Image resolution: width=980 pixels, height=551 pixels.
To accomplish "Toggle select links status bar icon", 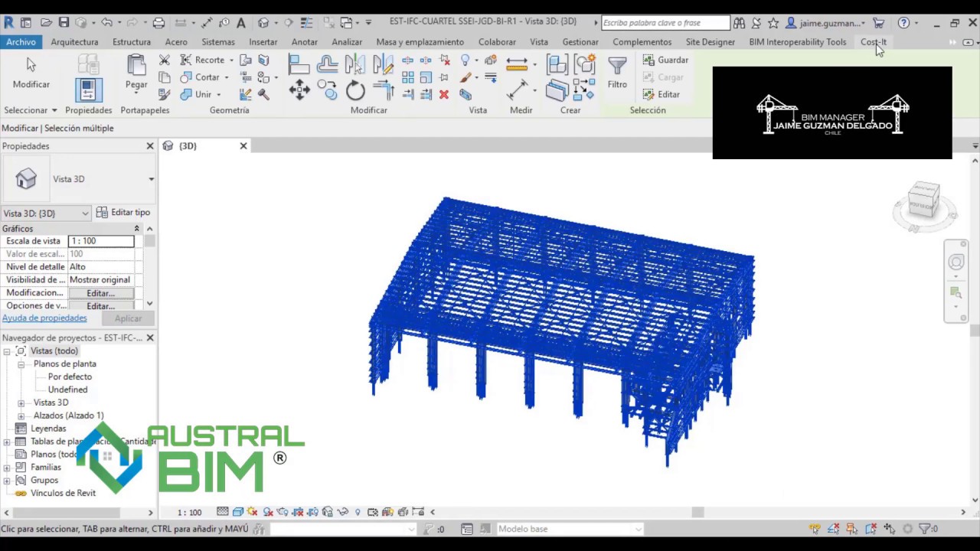I will click(x=815, y=529).
